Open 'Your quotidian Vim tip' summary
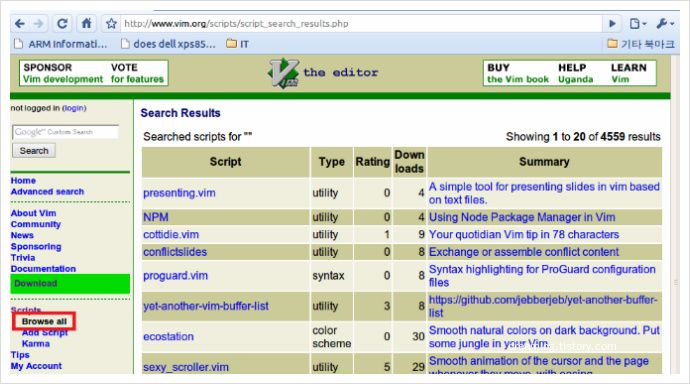Screen dimensions: 690x384 [x=524, y=234]
